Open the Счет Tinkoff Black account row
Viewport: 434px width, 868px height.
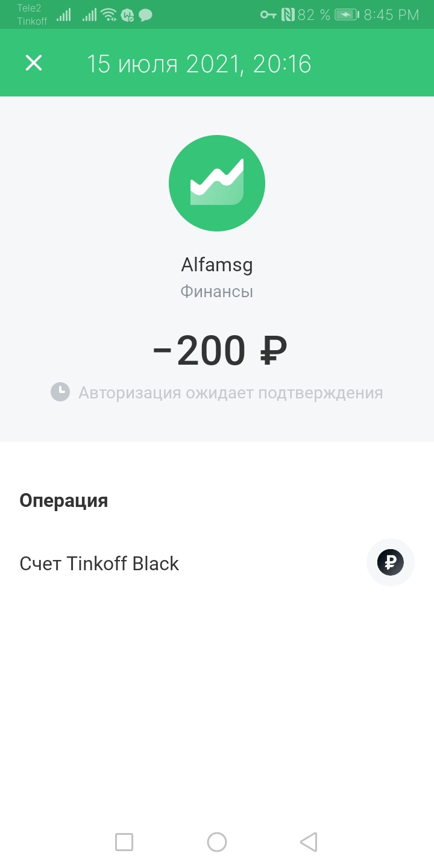(217, 563)
